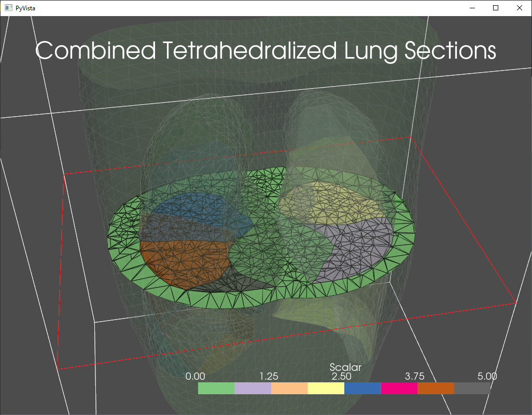Click the PyVista window icon in title bar
532x415 pixels.
pyautogui.click(x=8, y=8)
